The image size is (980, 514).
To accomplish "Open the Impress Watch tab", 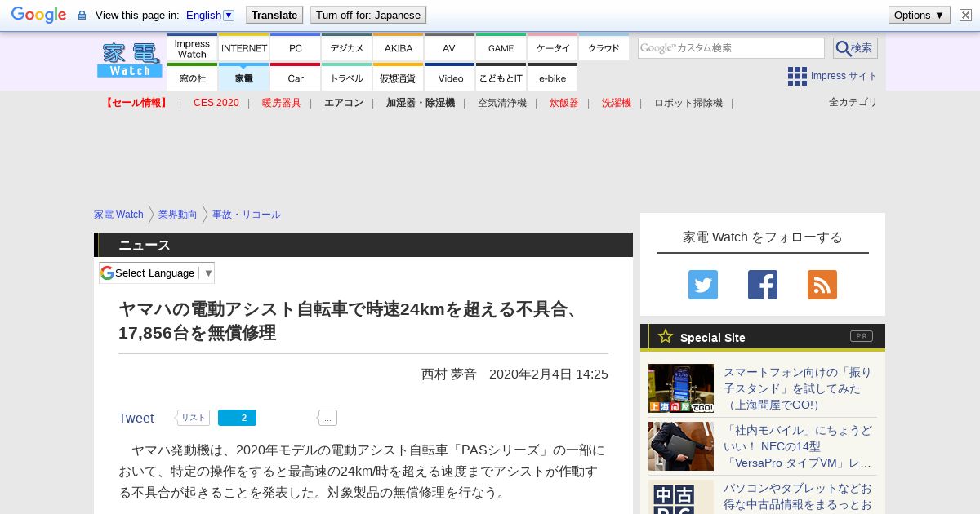I will point(192,48).
